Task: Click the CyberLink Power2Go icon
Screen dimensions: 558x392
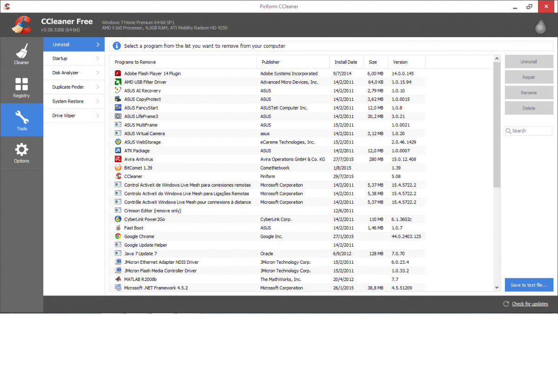Action: tap(118, 219)
